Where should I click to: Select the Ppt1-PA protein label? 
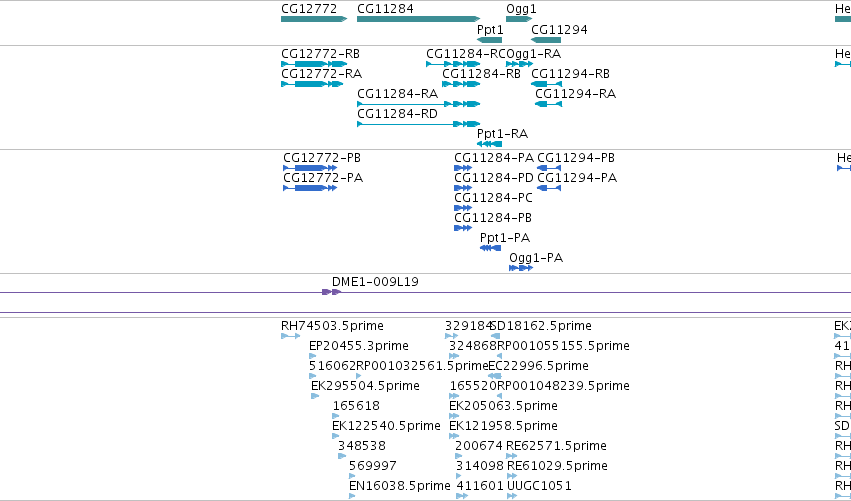coord(505,238)
